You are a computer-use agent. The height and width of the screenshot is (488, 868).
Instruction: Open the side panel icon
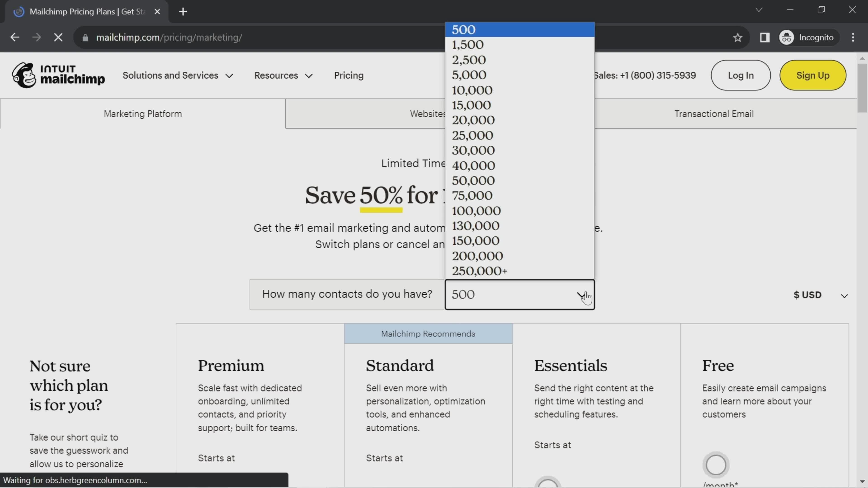click(x=764, y=37)
